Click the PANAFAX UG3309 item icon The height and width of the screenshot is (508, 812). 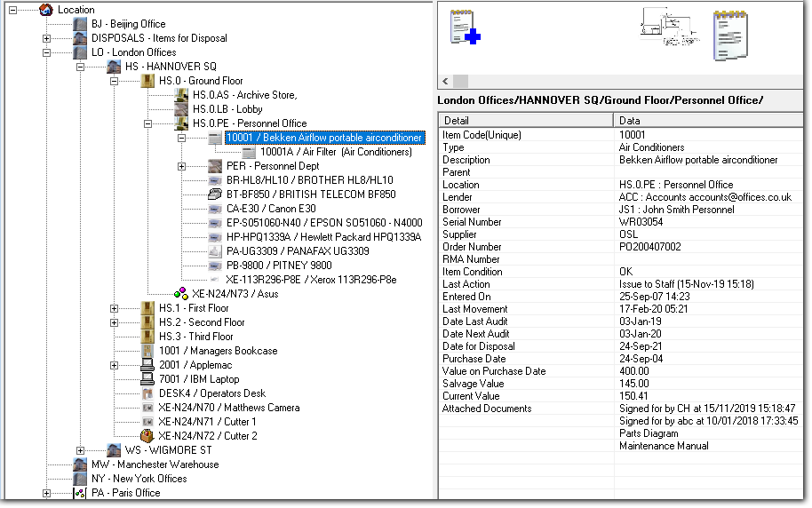pyautogui.click(x=215, y=251)
